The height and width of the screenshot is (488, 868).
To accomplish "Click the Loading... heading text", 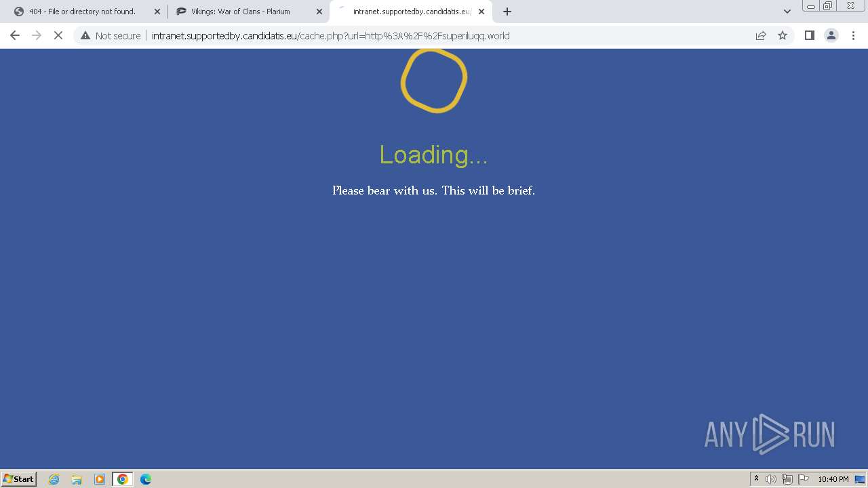I will click(433, 155).
